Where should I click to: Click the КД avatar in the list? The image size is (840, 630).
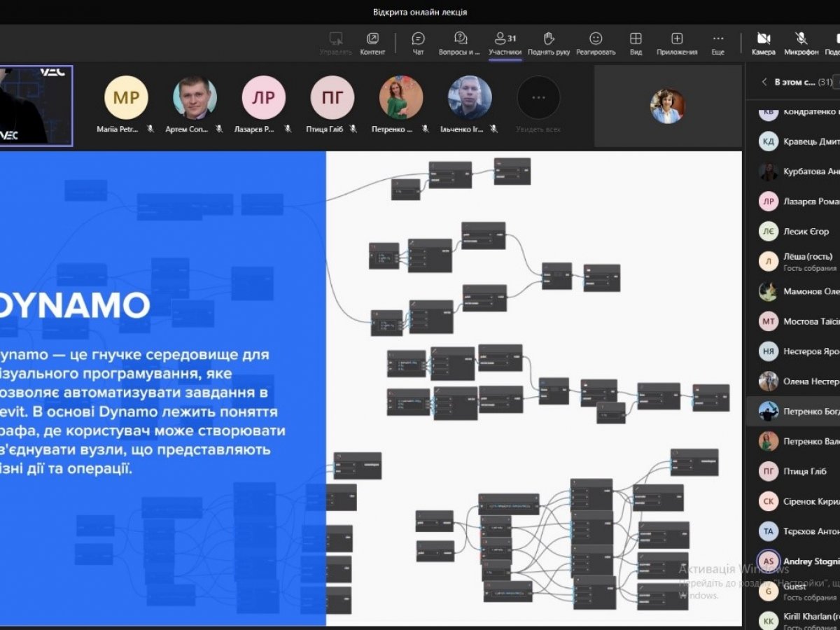(x=769, y=141)
